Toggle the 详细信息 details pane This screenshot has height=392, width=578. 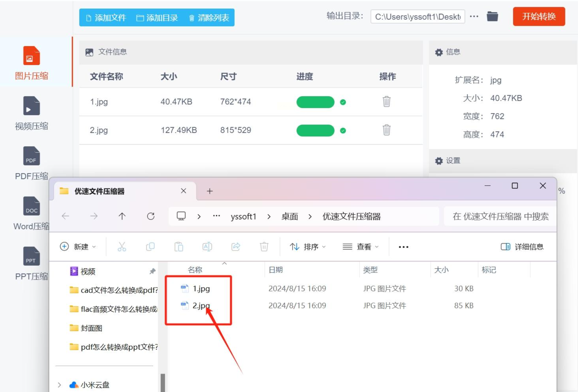[x=522, y=247]
